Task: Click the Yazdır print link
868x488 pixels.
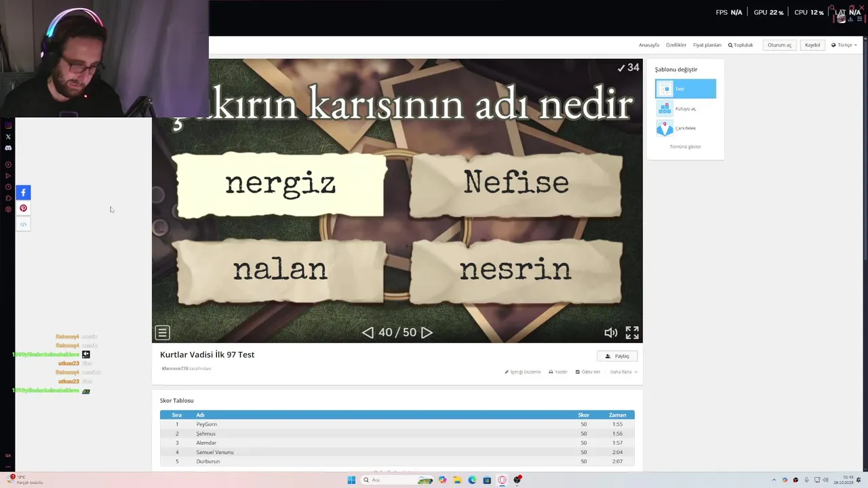Action: [558, 371]
